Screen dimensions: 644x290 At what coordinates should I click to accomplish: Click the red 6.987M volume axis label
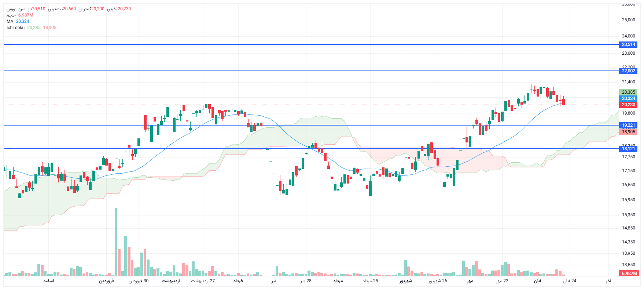[x=629, y=273]
